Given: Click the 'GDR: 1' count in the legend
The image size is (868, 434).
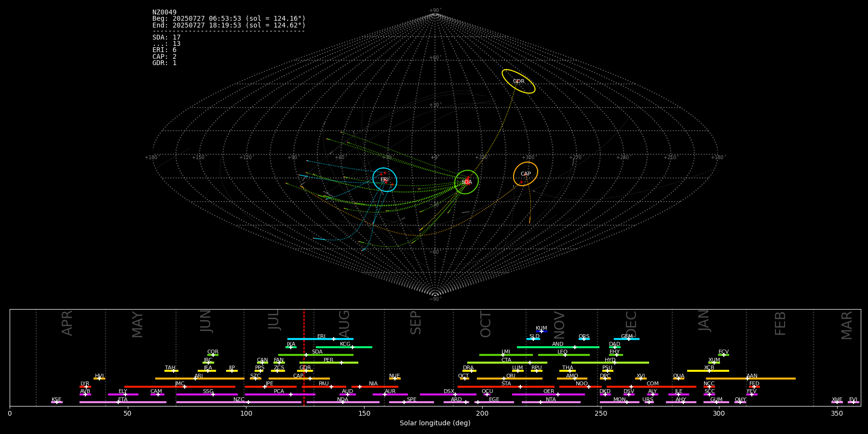Looking at the screenshot, I should [x=164, y=63].
